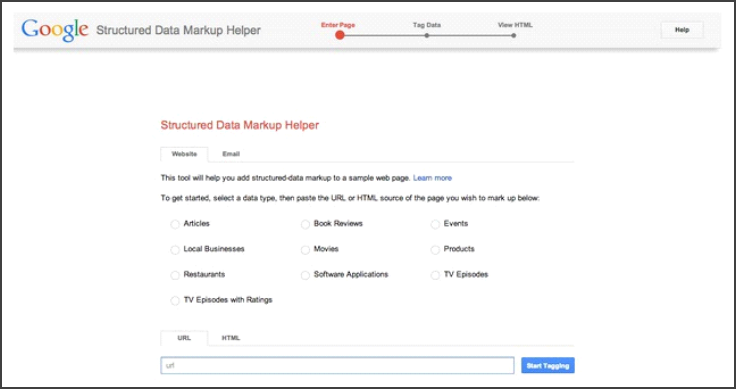This screenshot has width=736, height=389.
Task: Select the Movies radio button
Action: tap(305, 250)
